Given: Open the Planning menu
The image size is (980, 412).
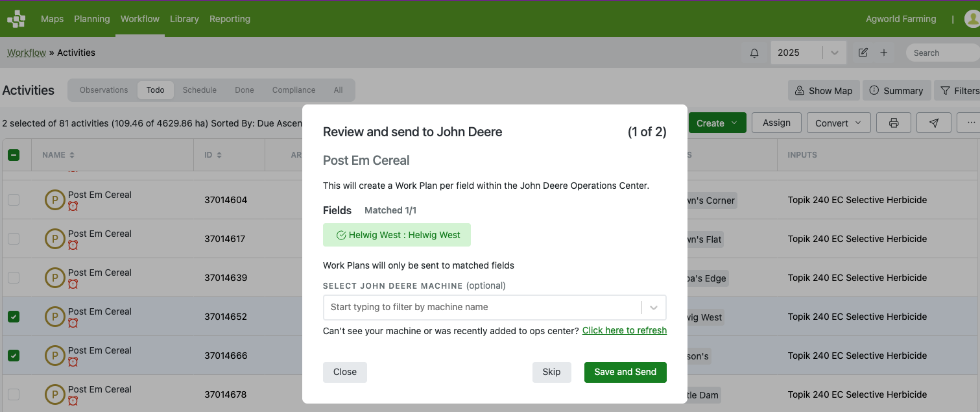Looking at the screenshot, I should 92,19.
